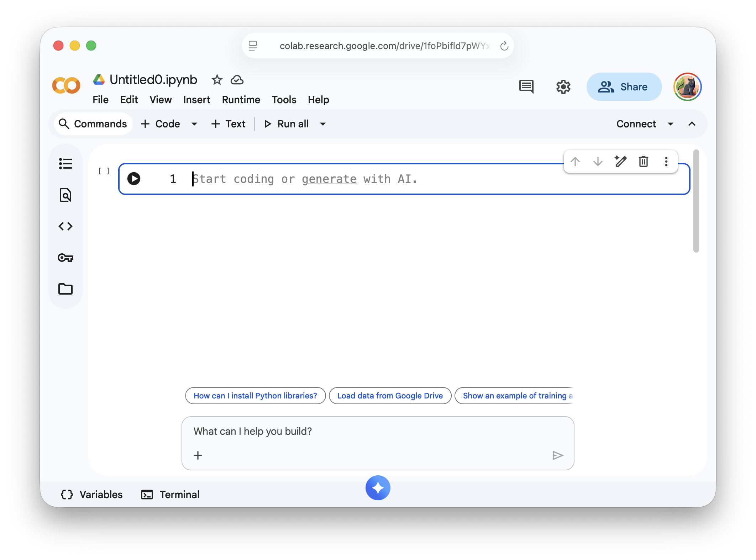The image size is (756, 560).
Task: Open the Table of contents sidebar panel
Action: tap(65, 164)
